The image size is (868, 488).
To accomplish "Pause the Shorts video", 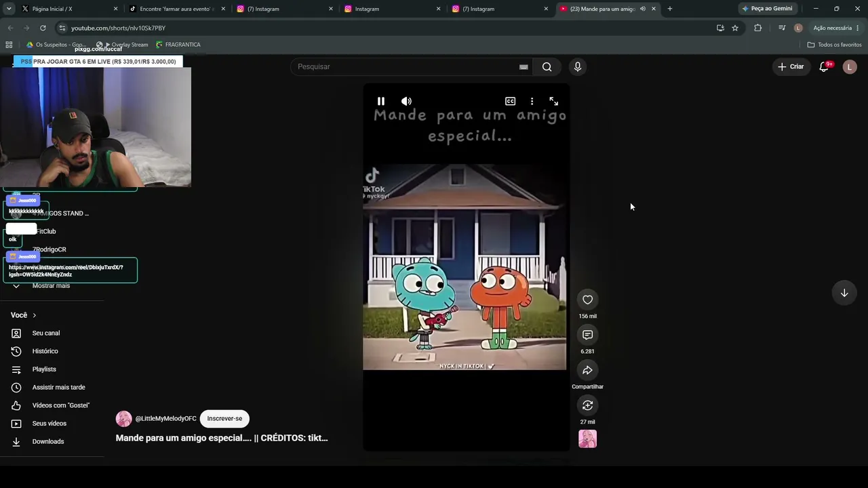I will [x=381, y=101].
